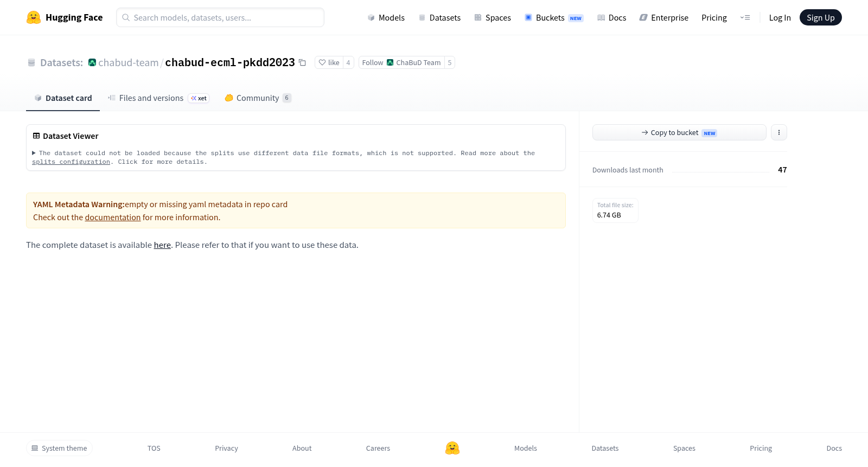Open TOS footer link
The height and width of the screenshot is (467, 868).
(154, 448)
